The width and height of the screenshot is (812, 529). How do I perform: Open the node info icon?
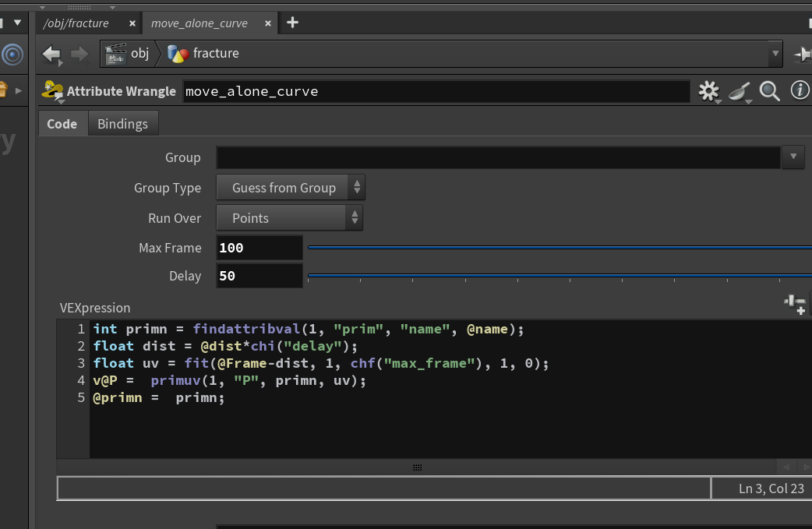click(x=800, y=90)
